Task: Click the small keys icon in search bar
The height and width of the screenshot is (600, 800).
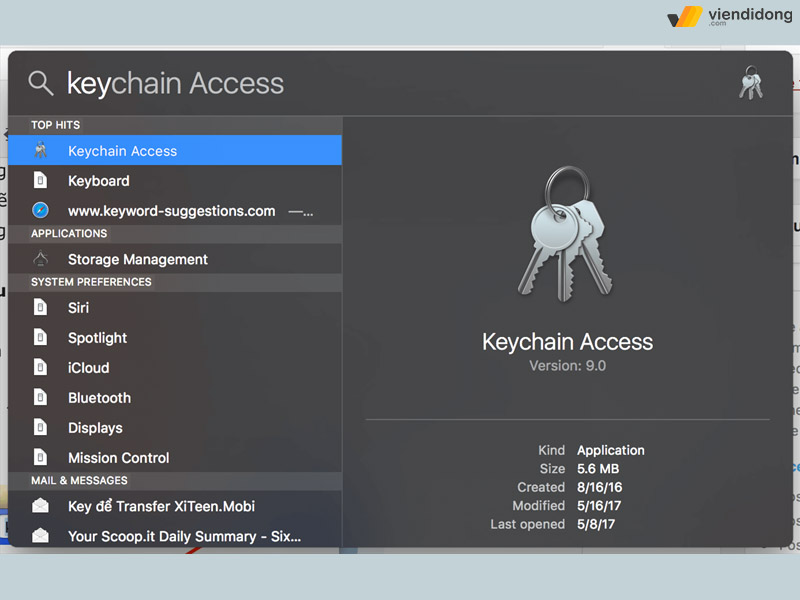Action: 751,83
